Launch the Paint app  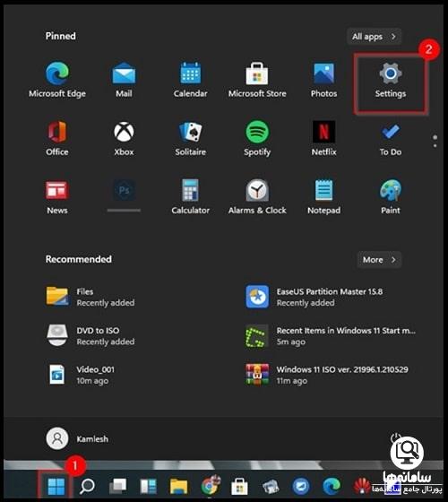tap(391, 196)
